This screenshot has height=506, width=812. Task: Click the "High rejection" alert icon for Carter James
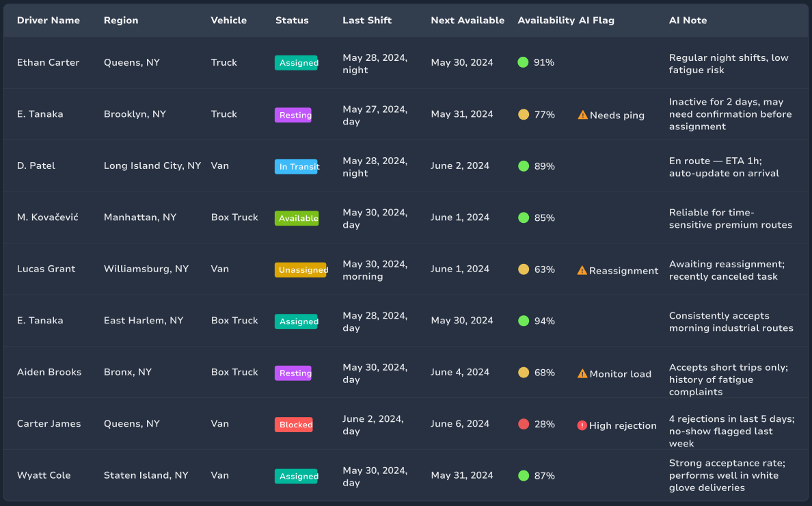582,425
